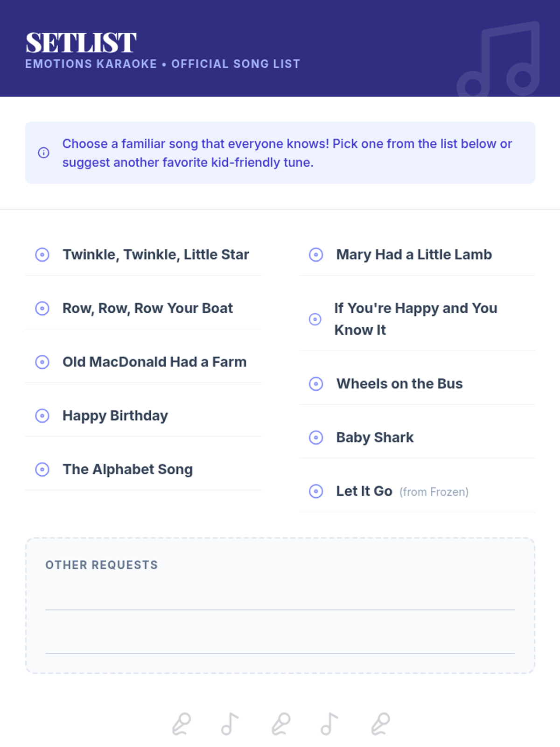Click the disc icon beside Baby Shark

pos(316,437)
